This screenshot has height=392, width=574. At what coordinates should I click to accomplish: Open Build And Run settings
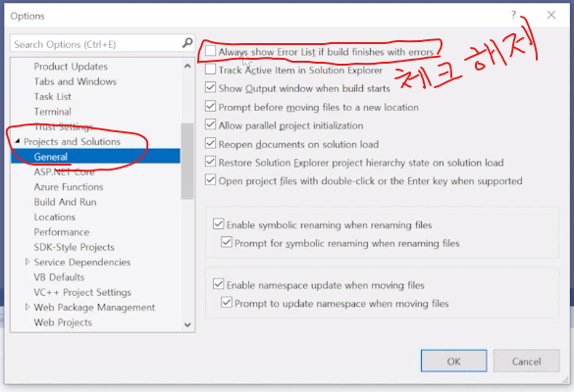click(x=65, y=202)
